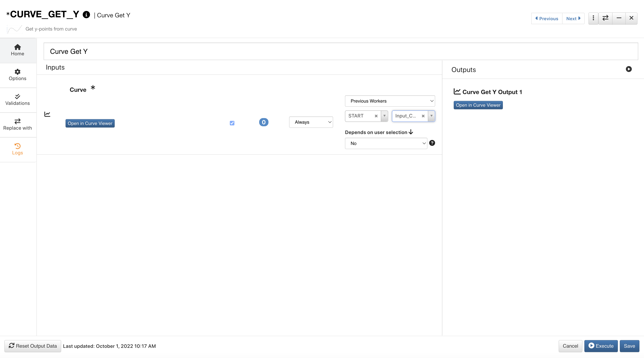
Task: Open the Previous Workers dropdown
Action: tap(390, 101)
